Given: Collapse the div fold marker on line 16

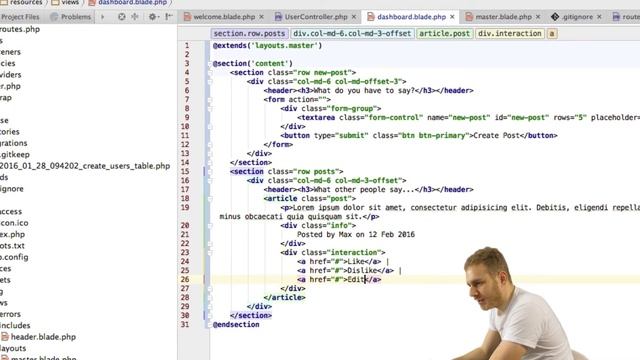Looking at the screenshot, I should [210, 181].
